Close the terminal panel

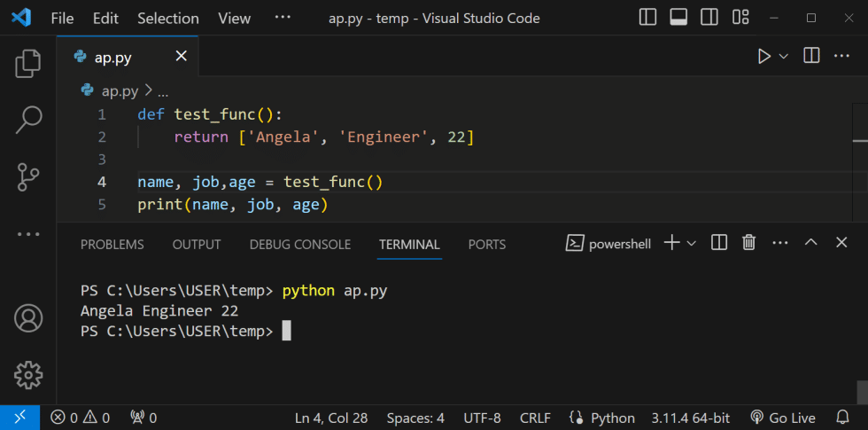point(841,243)
